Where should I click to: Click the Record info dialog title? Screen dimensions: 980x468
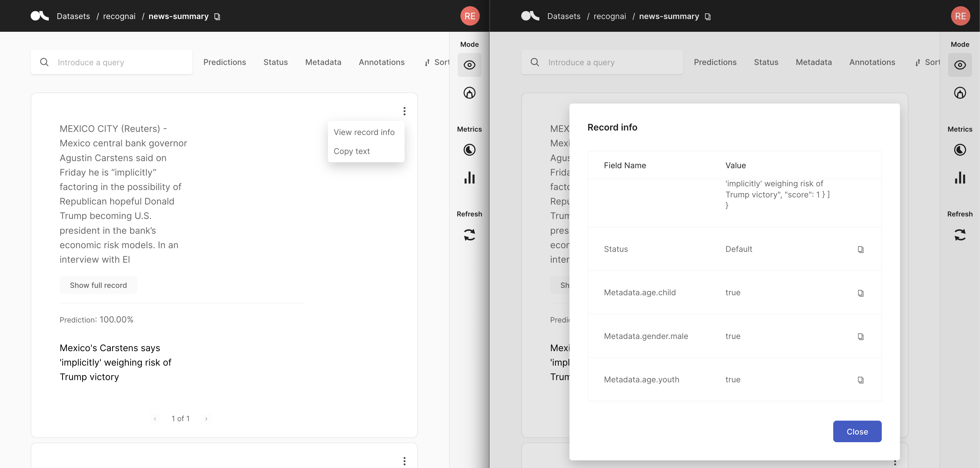612,127
